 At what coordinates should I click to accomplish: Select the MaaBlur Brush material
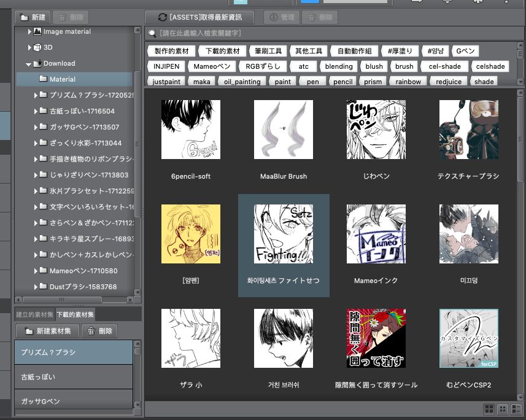[x=284, y=129]
